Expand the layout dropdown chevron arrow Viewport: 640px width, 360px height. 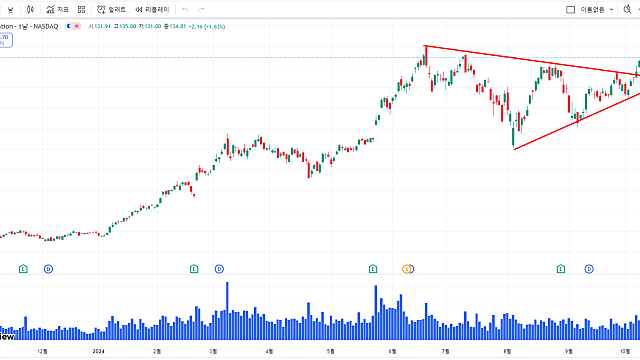[611, 9]
